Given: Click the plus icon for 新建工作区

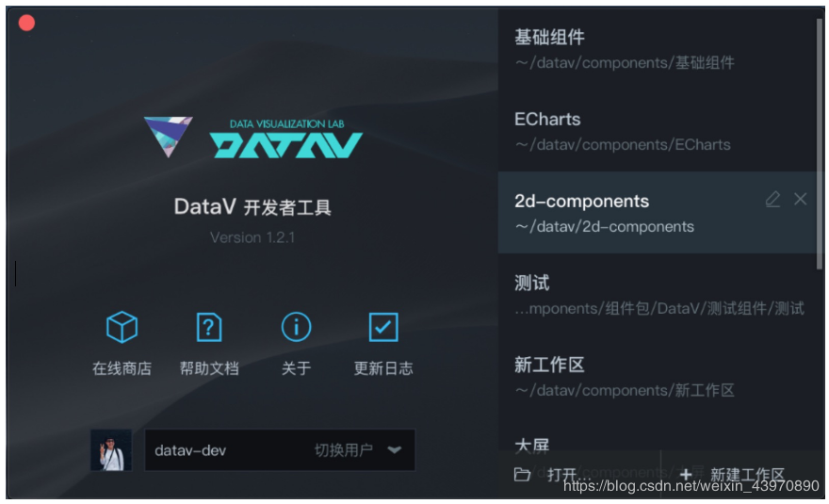Looking at the screenshot, I should [686, 475].
